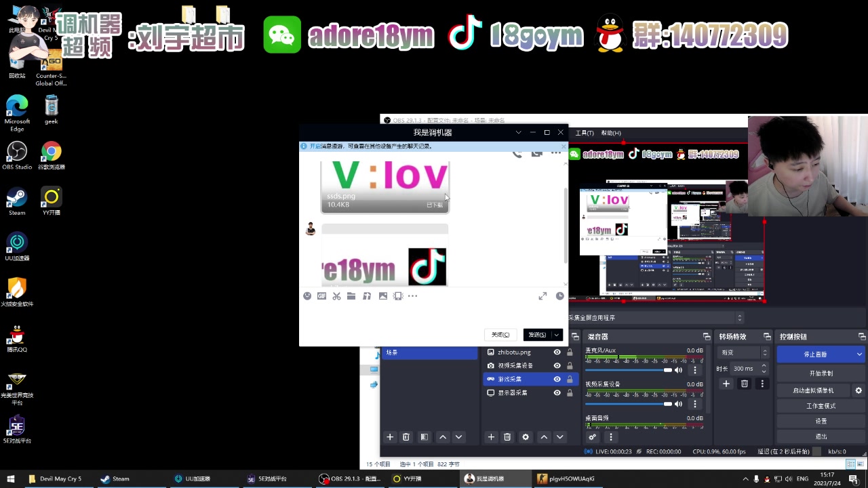Image resolution: width=868 pixels, height=488 pixels.
Task: Send the message with 发送(S)
Action: (537, 335)
